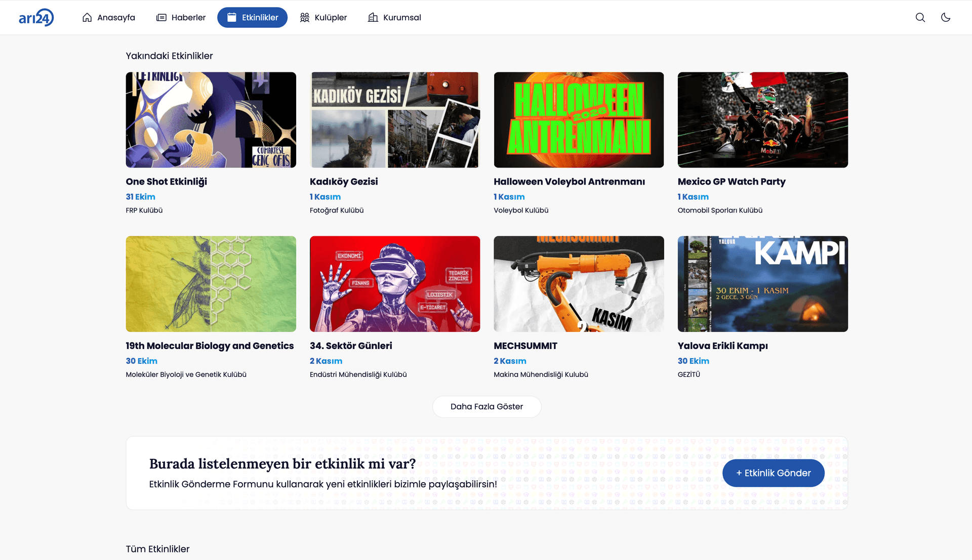972x560 pixels.
Task: Click the Otomobil Sporları Kulübü club name
Action: tap(720, 210)
